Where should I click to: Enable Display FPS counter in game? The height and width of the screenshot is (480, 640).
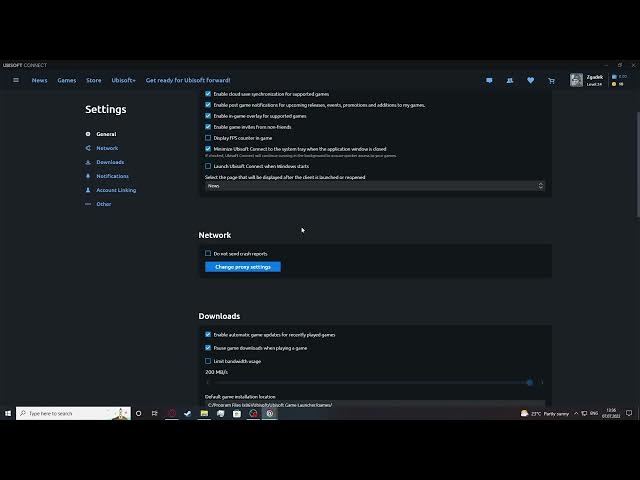click(x=208, y=138)
